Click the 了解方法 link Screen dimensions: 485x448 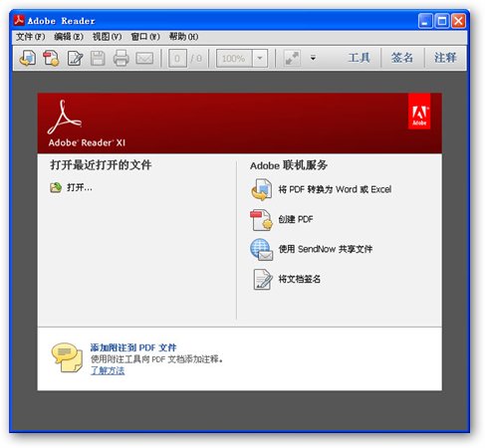[108, 370]
